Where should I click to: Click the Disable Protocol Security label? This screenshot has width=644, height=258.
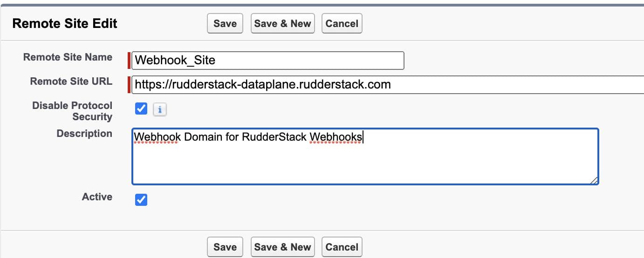[72, 111]
